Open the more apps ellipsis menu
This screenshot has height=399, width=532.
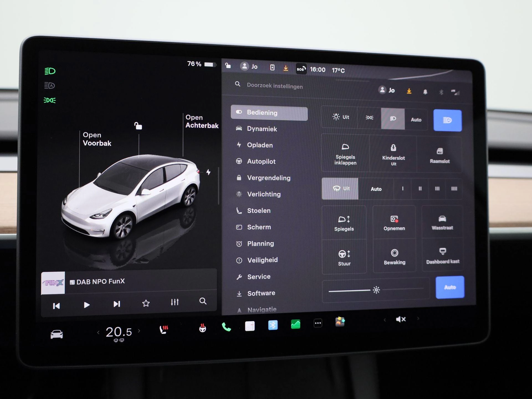[x=318, y=323]
